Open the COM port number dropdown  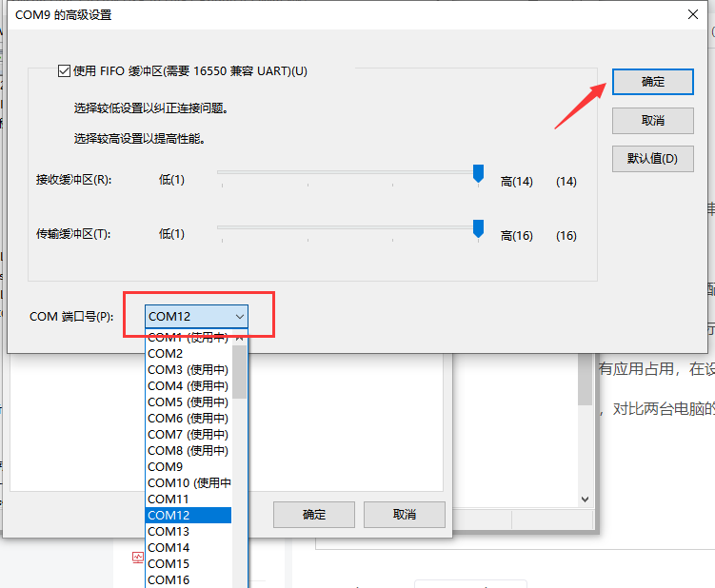point(196,316)
